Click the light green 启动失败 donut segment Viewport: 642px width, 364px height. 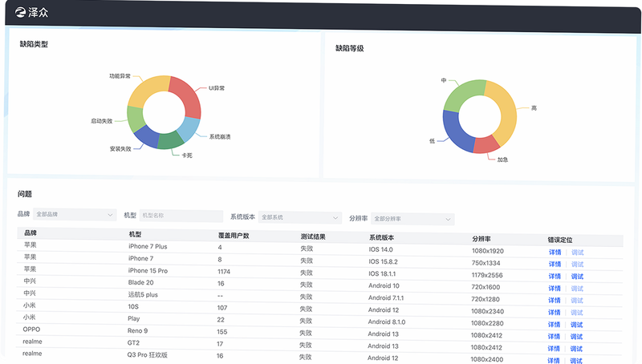pos(136,119)
